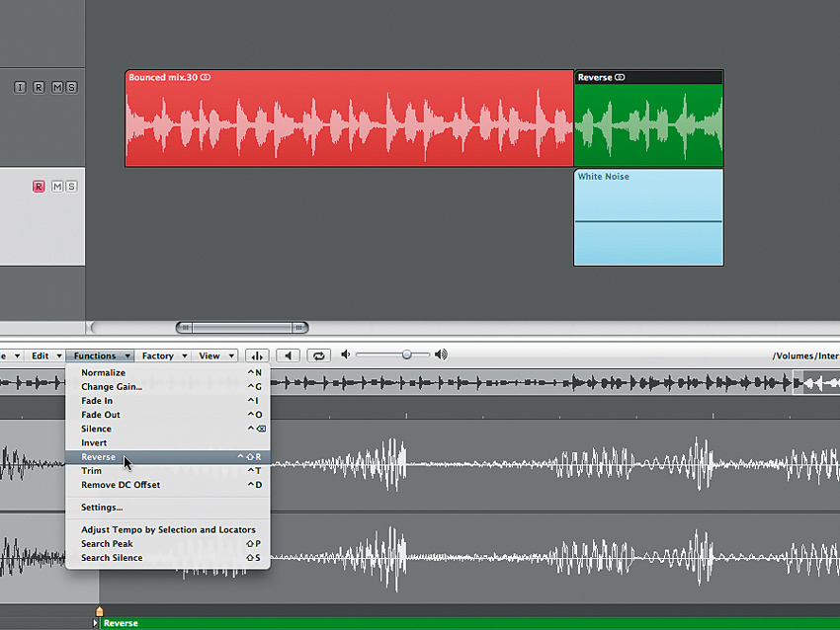
Task: Click the play triangle beside Reverse bar
Action: 95,623
